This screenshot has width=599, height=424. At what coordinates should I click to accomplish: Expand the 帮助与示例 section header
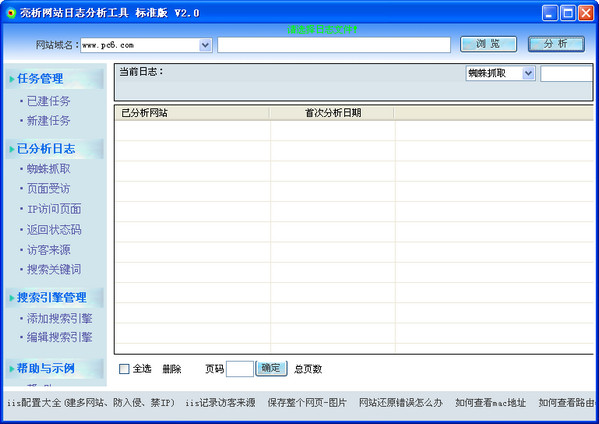point(55,368)
